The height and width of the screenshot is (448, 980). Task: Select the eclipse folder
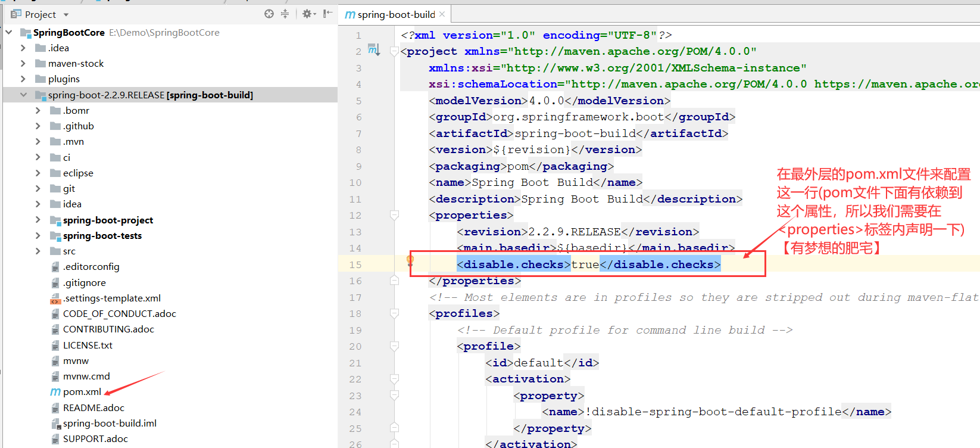tap(78, 173)
